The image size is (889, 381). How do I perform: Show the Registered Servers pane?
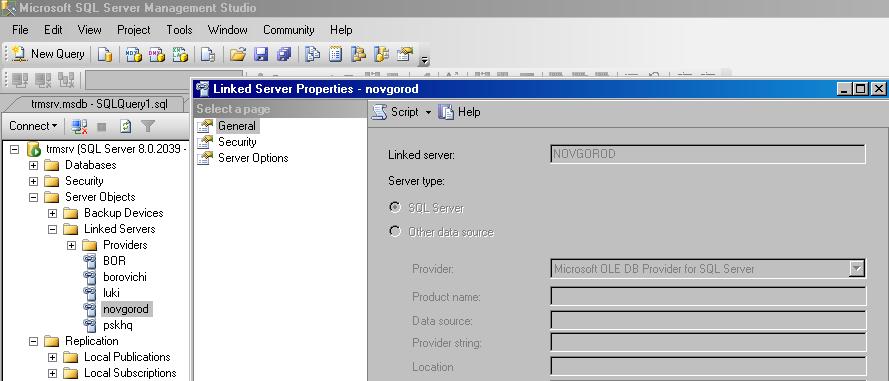pyautogui.click(x=312, y=54)
